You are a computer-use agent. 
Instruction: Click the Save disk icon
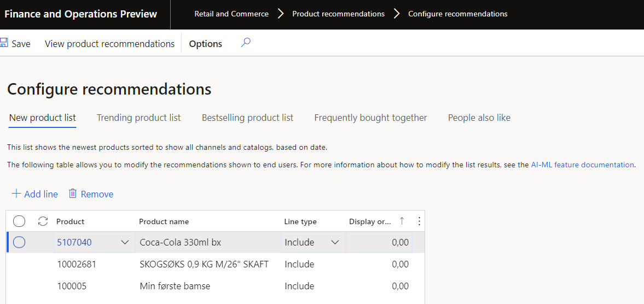tap(4, 44)
